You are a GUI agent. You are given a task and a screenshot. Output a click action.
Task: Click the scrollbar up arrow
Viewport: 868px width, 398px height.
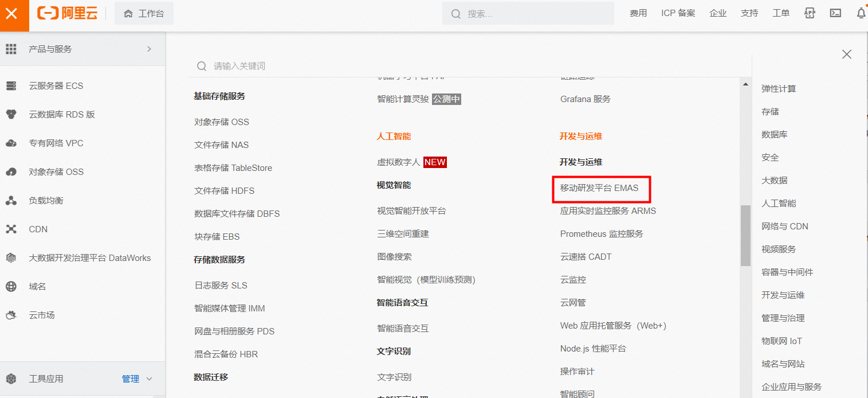[745, 84]
